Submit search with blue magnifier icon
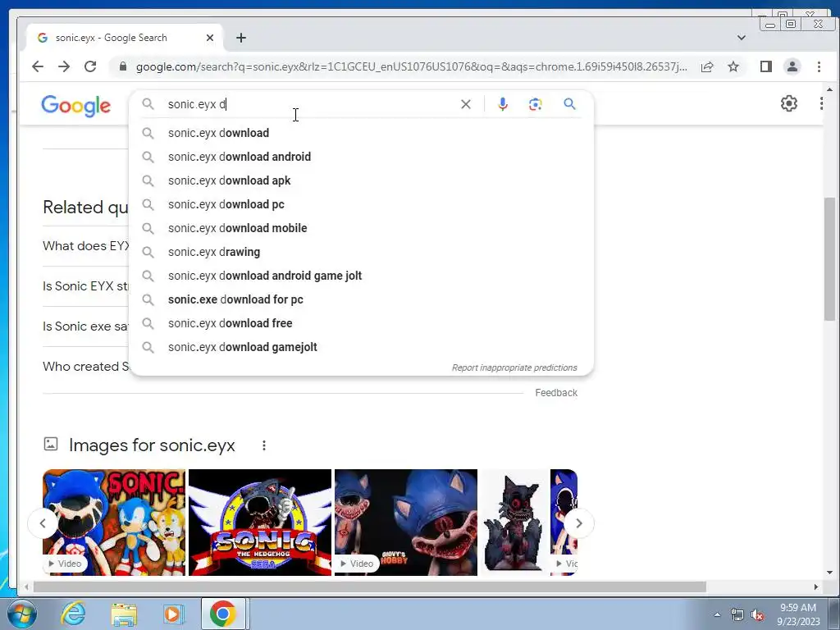 (x=569, y=104)
